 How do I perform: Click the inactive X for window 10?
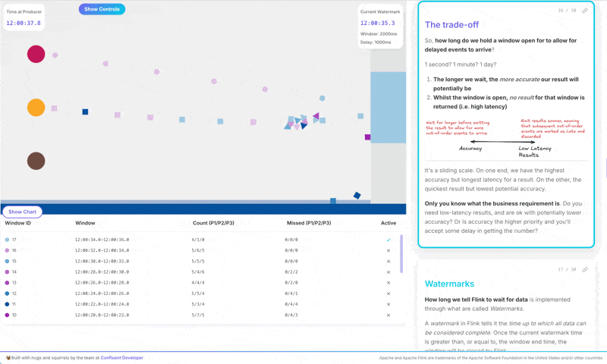388,315
